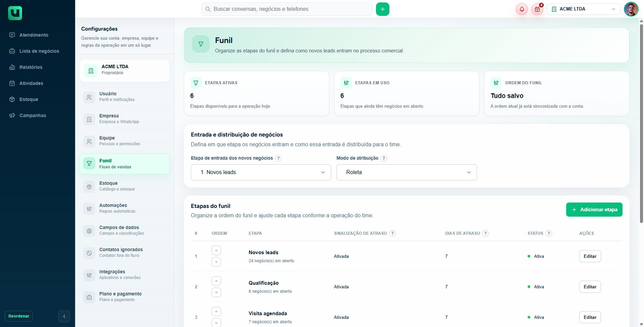Move Qualificação stage up
The width and height of the screenshot is (644, 327).
216,281
